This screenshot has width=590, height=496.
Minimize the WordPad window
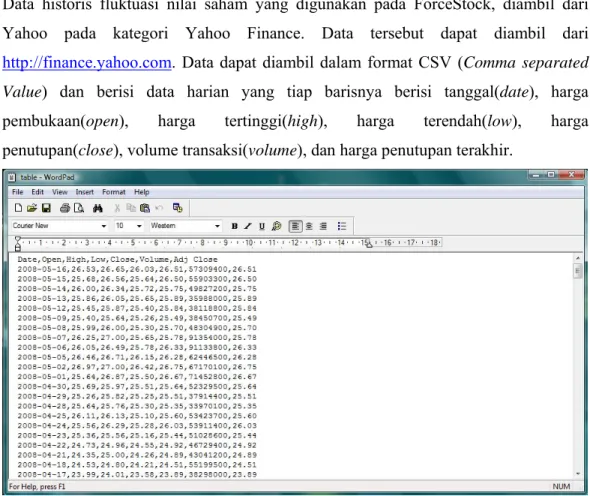tap(536, 175)
